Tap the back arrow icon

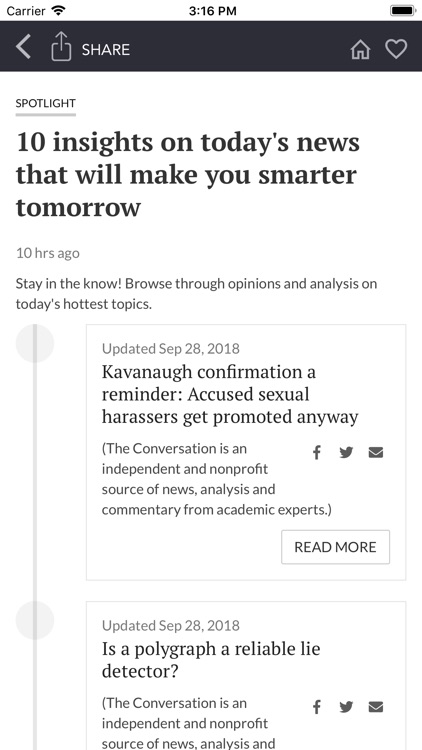(23, 47)
